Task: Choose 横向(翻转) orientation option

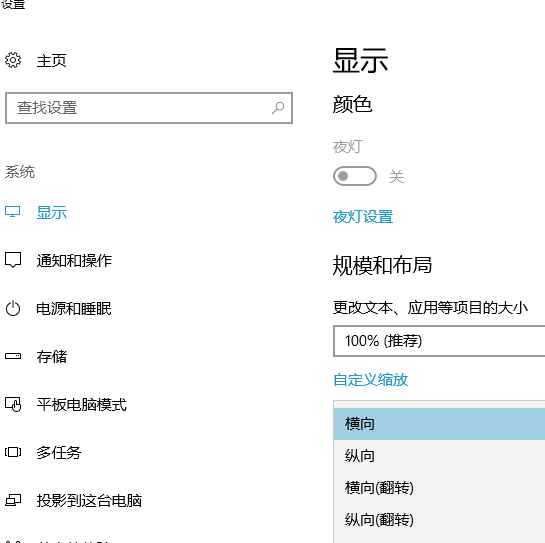Action: 439,488
